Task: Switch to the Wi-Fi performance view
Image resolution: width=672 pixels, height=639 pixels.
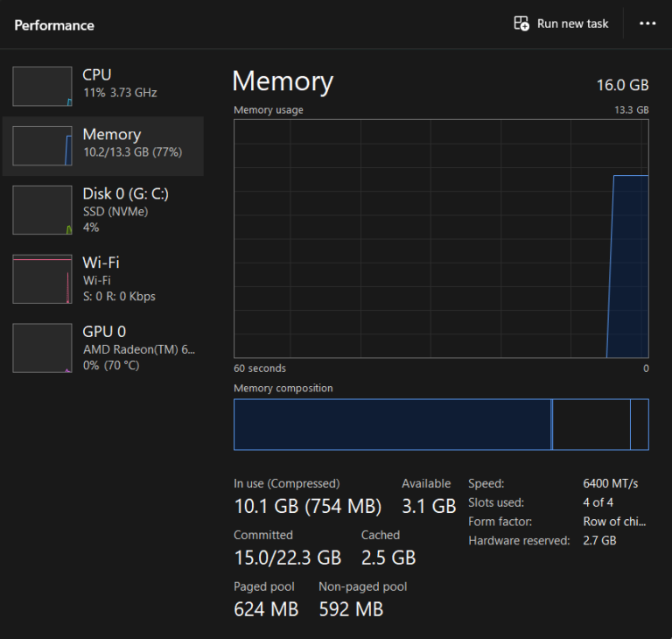Action: coord(103,279)
